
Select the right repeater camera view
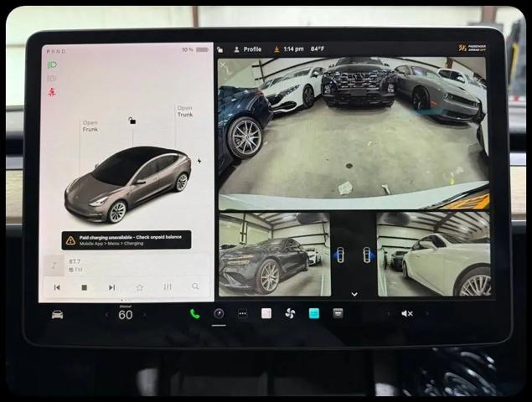point(434,255)
